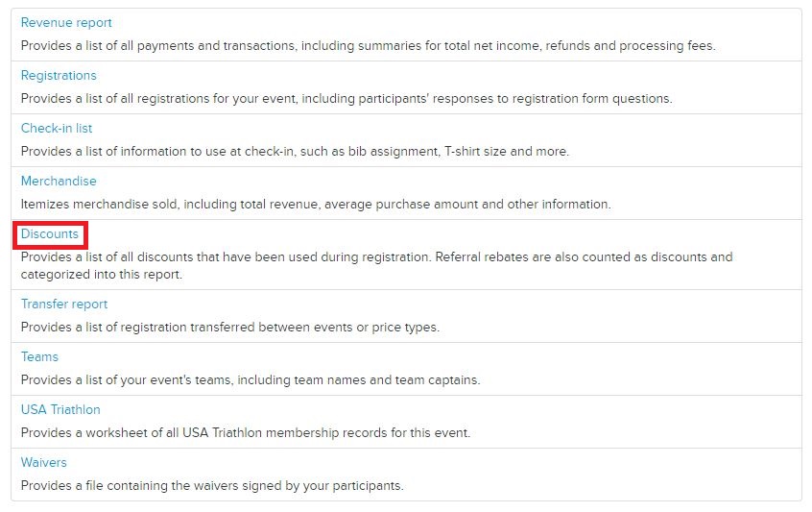812x512 pixels.
Task: Open the Transfer report link
Action: pyautogui.click(x=64, y=305)
